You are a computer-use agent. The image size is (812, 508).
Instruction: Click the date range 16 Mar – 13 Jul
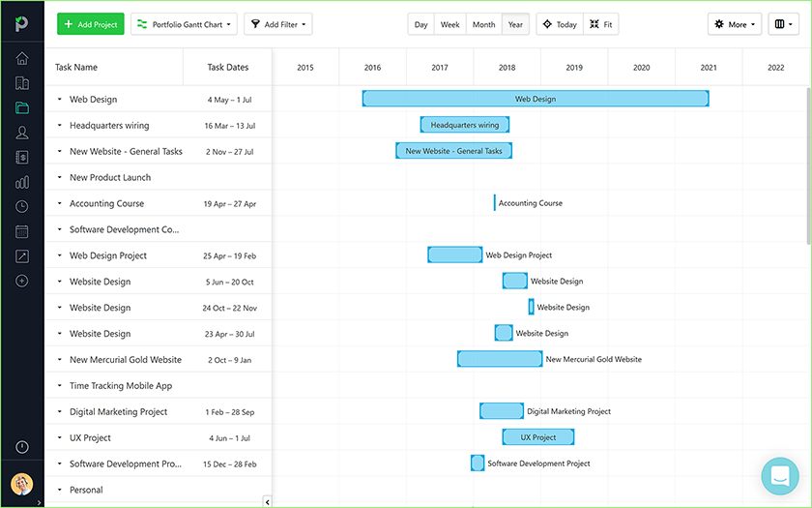(x=229, y=126)
